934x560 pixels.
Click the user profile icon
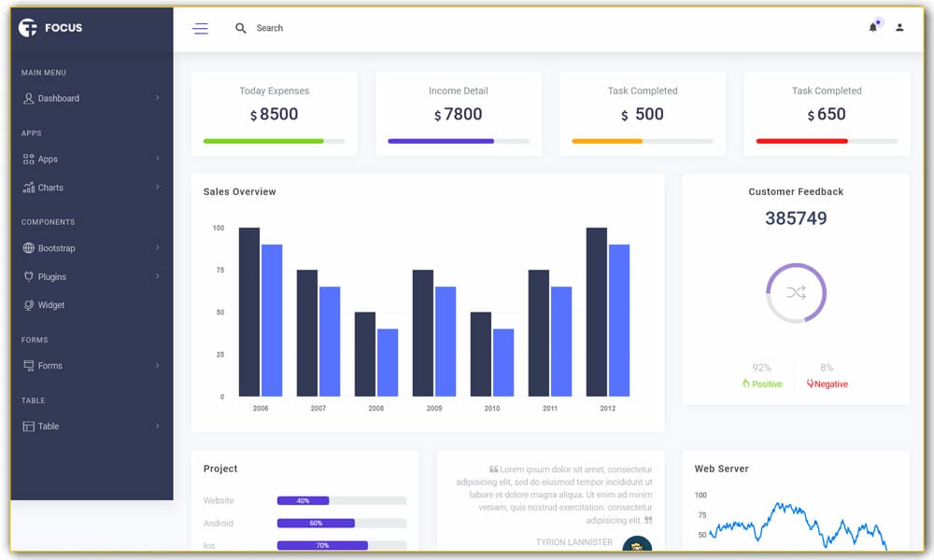pyautogui.click(x=899, y=28)
